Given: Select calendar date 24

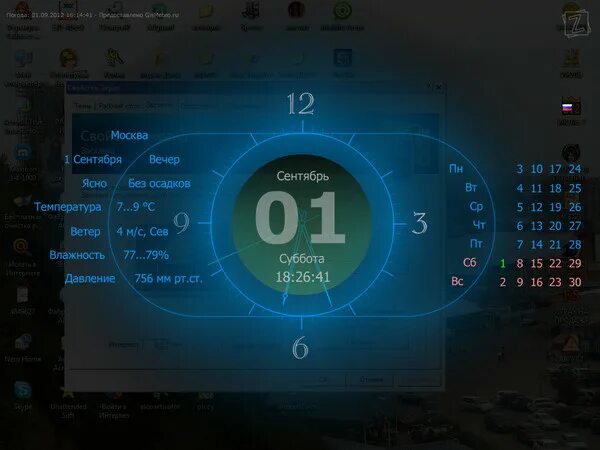Looking at the screenshot, I should click(x=575, y=169).
